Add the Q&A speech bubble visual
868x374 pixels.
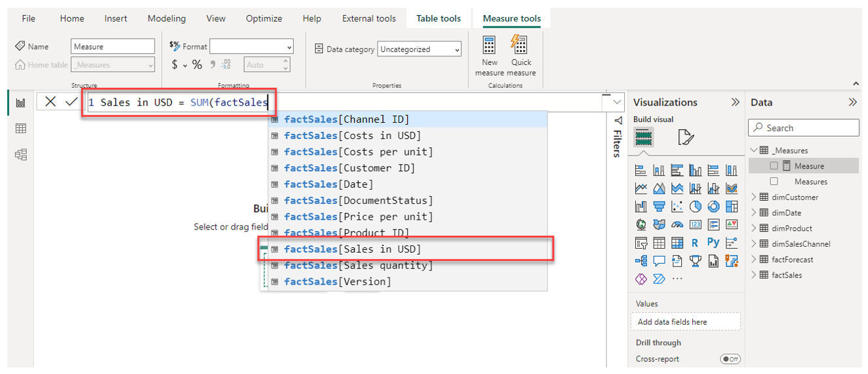[660, 261]
